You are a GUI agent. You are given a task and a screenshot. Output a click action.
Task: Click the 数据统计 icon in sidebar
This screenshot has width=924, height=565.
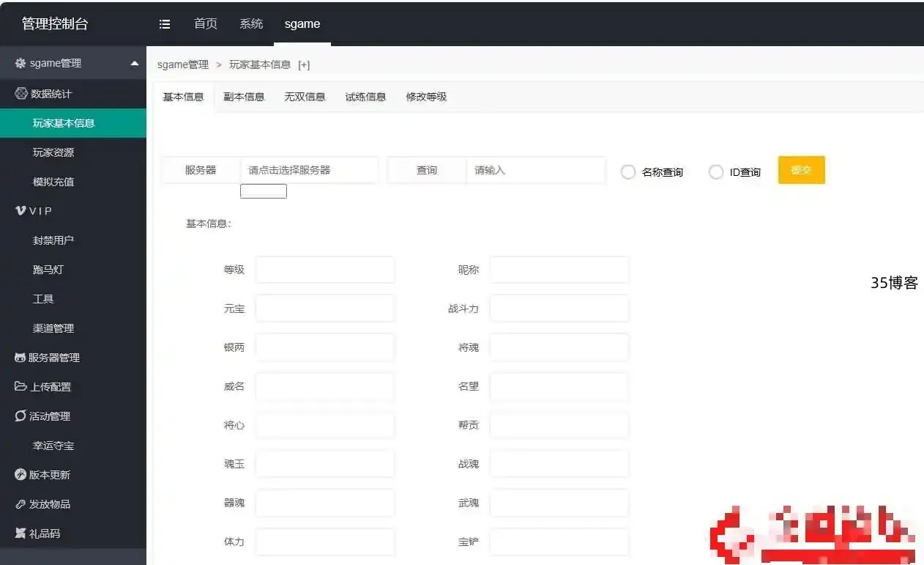21,94
